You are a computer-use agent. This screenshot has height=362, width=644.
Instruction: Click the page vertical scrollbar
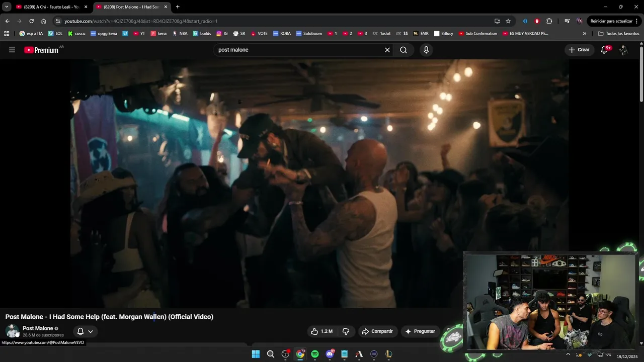point(641,73)
